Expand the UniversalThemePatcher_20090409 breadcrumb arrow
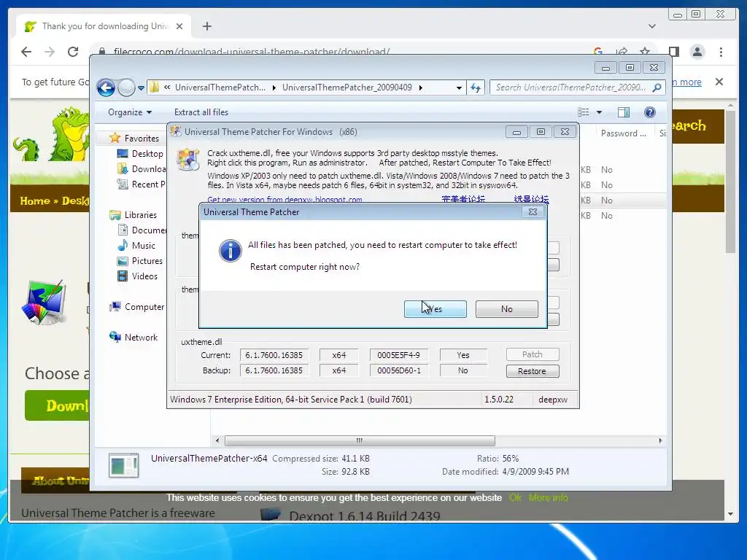747x560 pixels. (x=421, y=87)
